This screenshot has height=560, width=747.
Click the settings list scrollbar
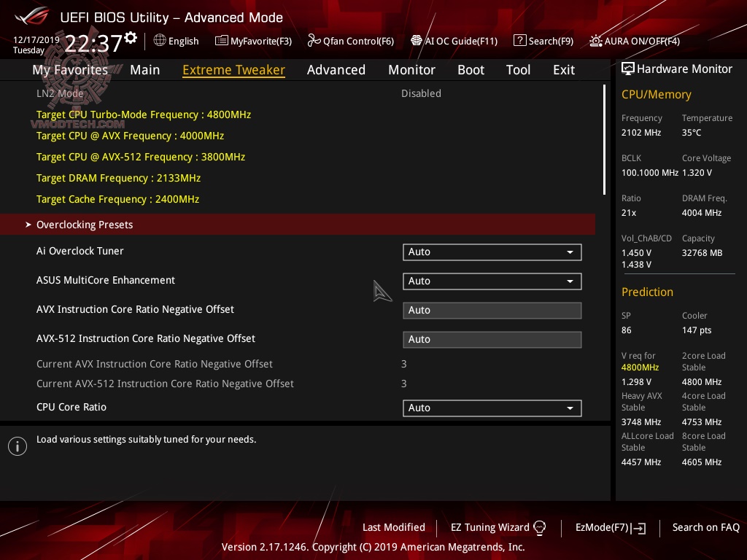[604, 139]
